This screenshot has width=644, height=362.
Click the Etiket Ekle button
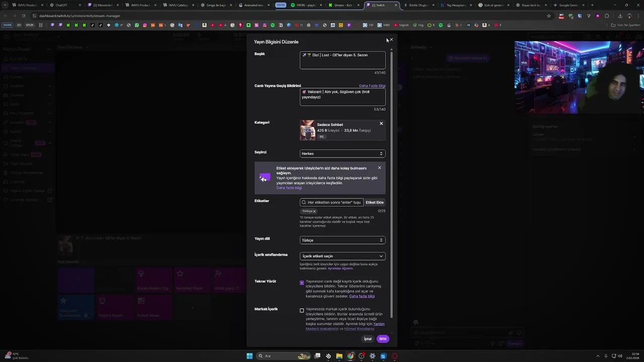tap(374, 202)
